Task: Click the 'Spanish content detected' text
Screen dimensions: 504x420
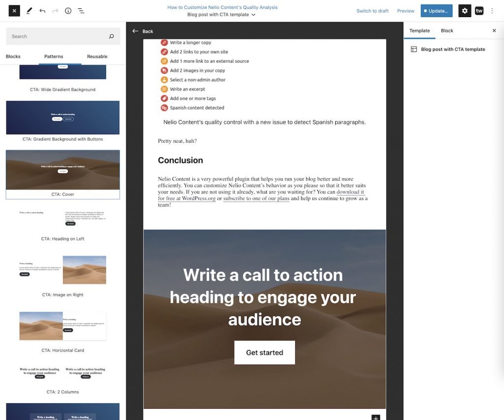Action: pyautogui.click(x=197, y=108)
